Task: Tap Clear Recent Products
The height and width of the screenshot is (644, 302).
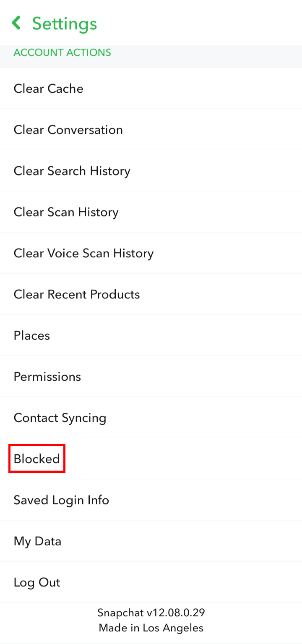Action: pyautogui.click(x=77, y=294)
